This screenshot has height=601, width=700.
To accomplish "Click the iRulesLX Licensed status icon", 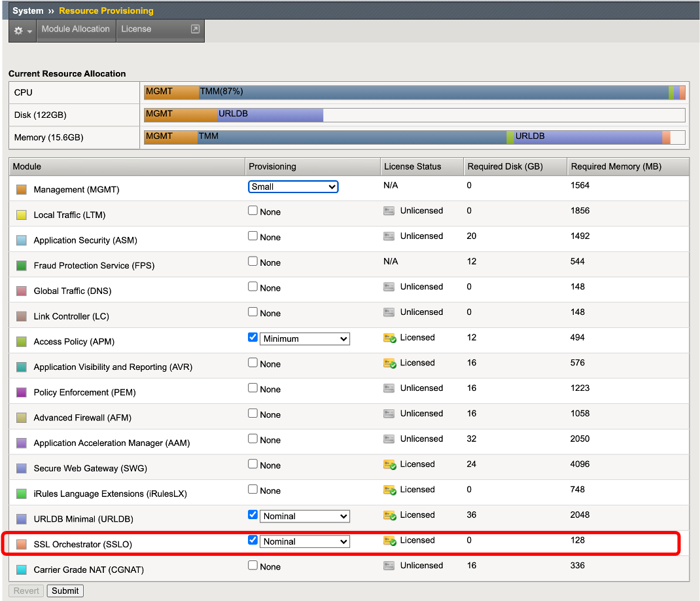I will click(390, 490).
